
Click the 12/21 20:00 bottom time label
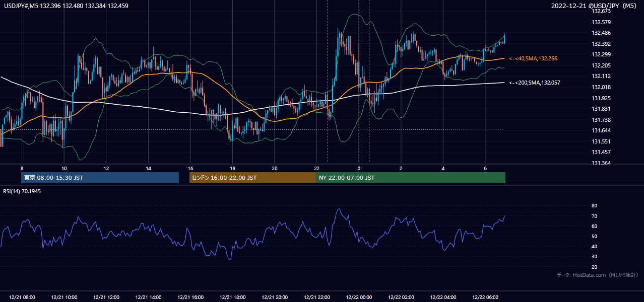275,297
